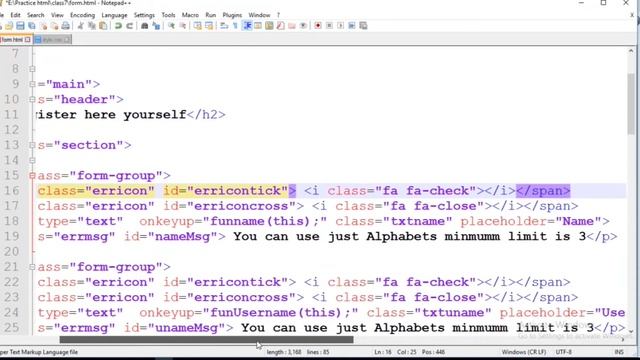This screenshot has height=360, width=640.
Task: Open the Document Map panel icon
Action: coord(269,26)
